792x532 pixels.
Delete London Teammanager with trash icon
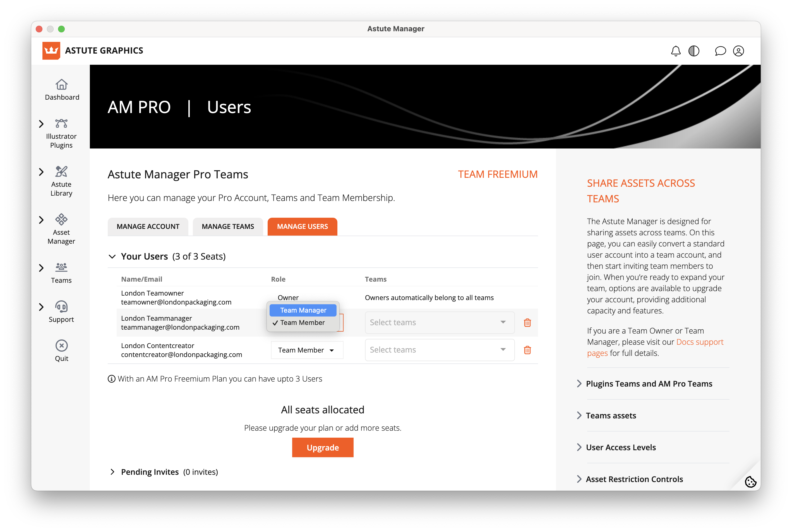tap(527, 322)
